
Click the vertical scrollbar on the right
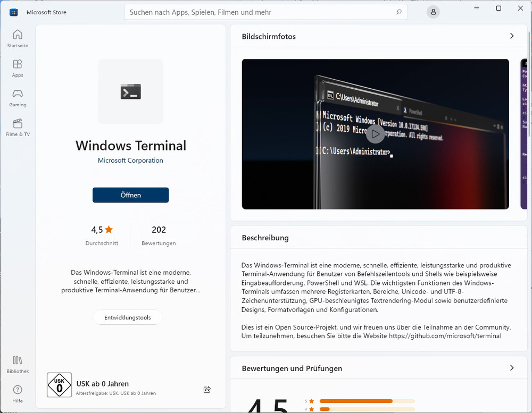coord(529,85)
